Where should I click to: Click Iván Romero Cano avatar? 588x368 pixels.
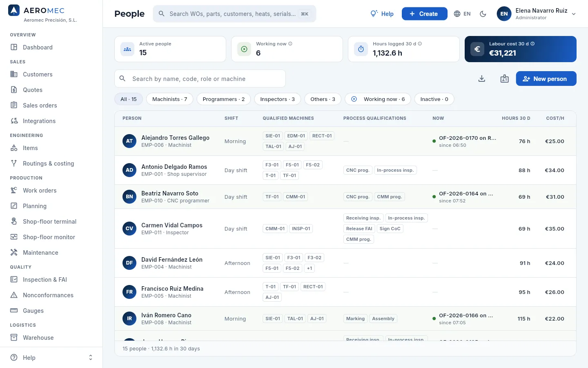pyautogui.click(x=129, y=319)
